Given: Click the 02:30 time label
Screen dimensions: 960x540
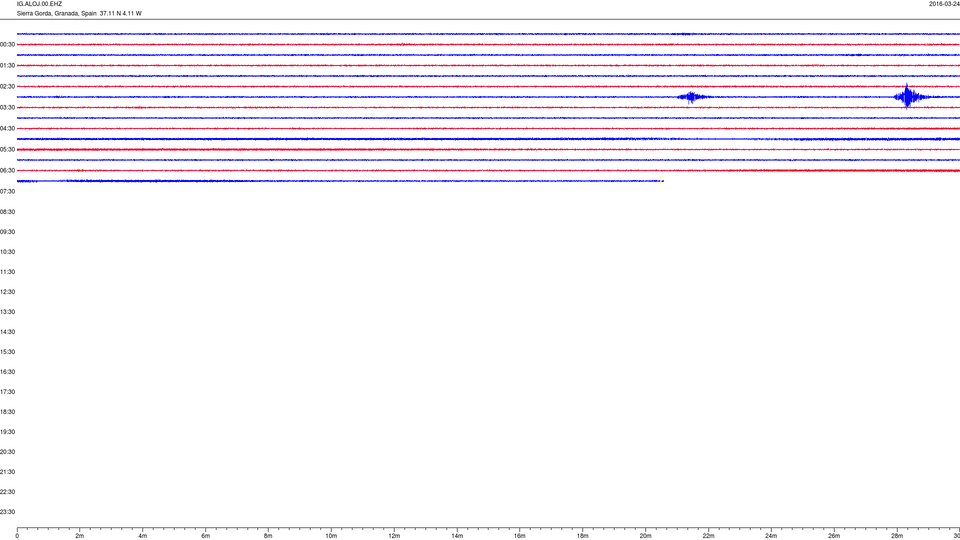Looking at the screenshot, I should pyautogui.click(x=7, y=87).
